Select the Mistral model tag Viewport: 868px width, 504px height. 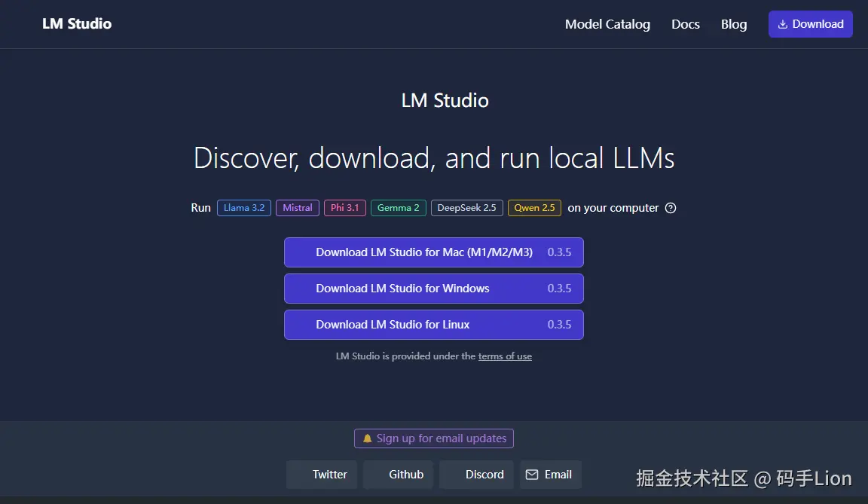[297, 208]
